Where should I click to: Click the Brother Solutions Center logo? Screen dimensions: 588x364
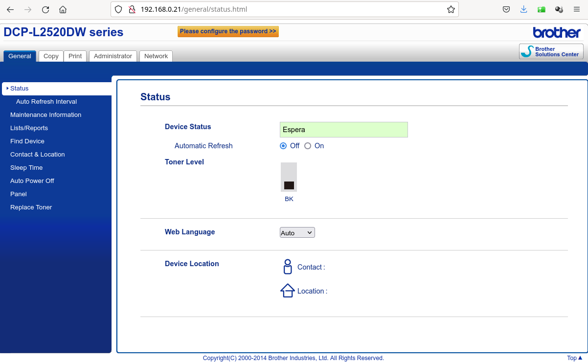551,51
